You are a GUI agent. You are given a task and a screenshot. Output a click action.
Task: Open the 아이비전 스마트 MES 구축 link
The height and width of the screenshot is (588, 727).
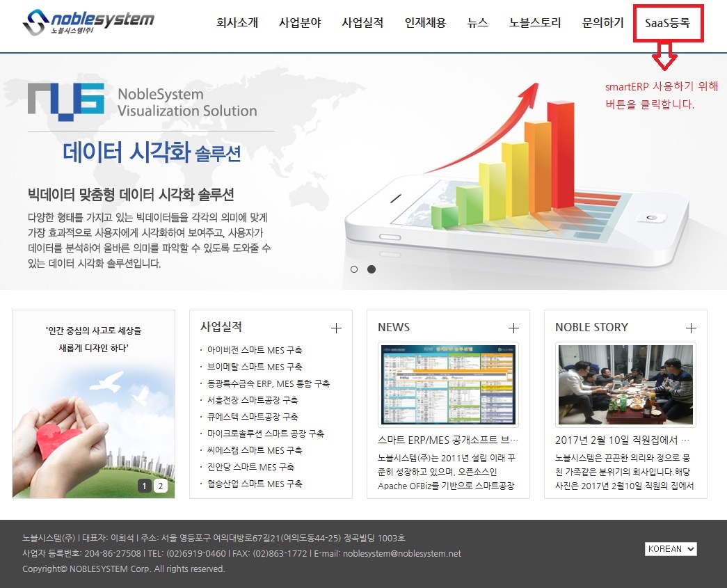coord(255,350)
